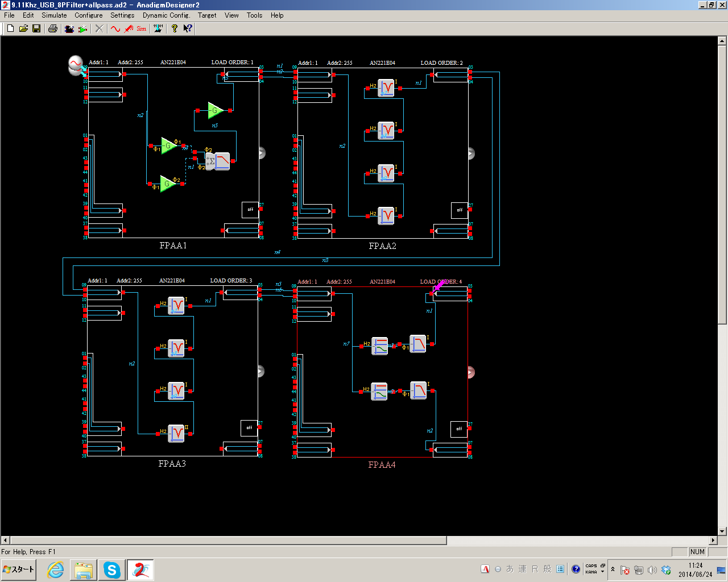
Task: Click the red oscilloscope probe tool
Action: tap(129, 28)
